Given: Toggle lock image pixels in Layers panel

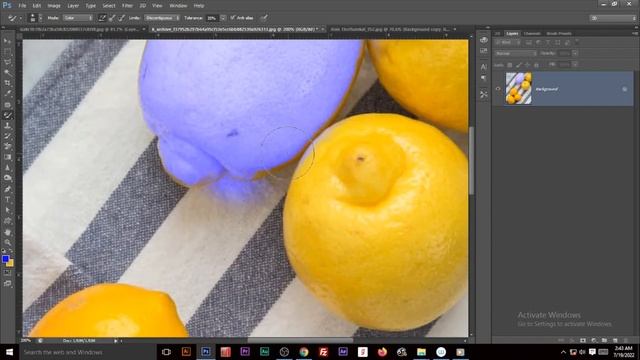Looking at the screenshot, I should coord(518,64).
